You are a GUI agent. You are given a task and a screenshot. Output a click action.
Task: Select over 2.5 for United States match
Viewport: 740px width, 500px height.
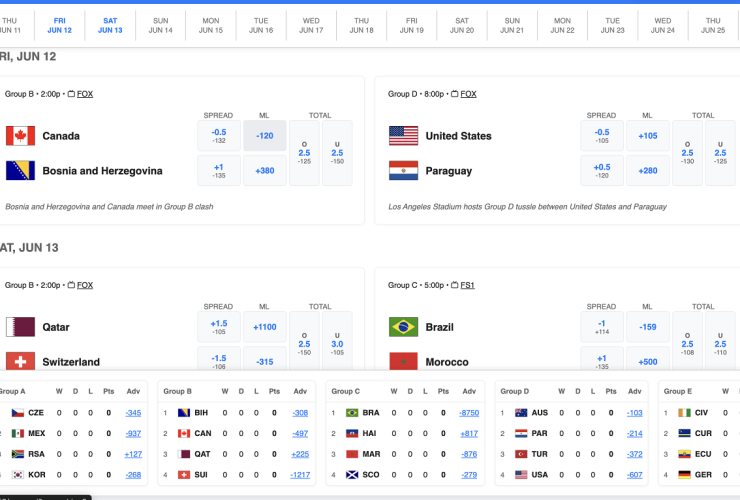coord(688,153)
